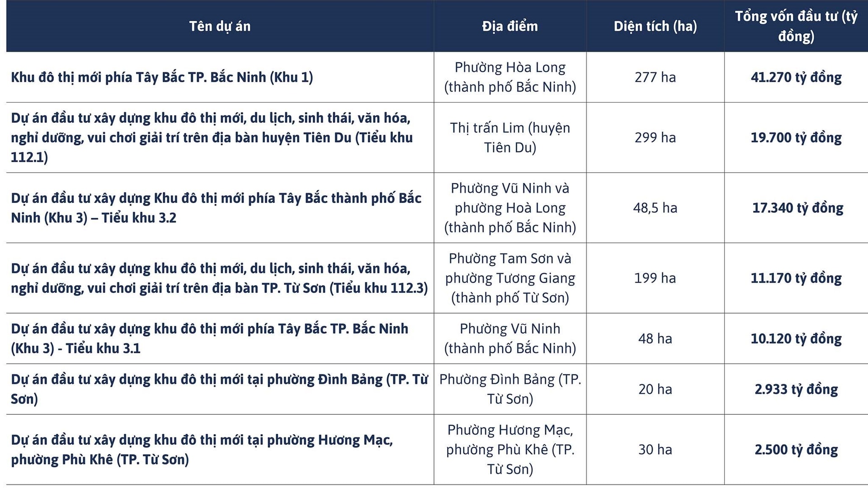Screen dimensions: 868x488
Task: Scroll down to view more projects
Action: (x=434, y=465)
